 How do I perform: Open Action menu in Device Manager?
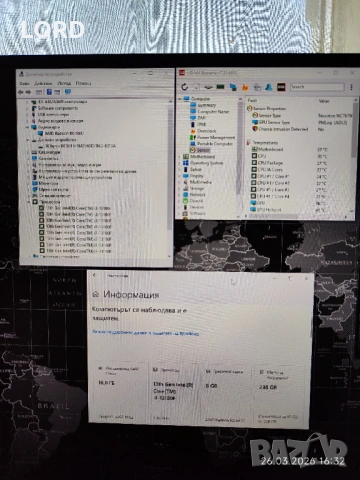(43, 83)
